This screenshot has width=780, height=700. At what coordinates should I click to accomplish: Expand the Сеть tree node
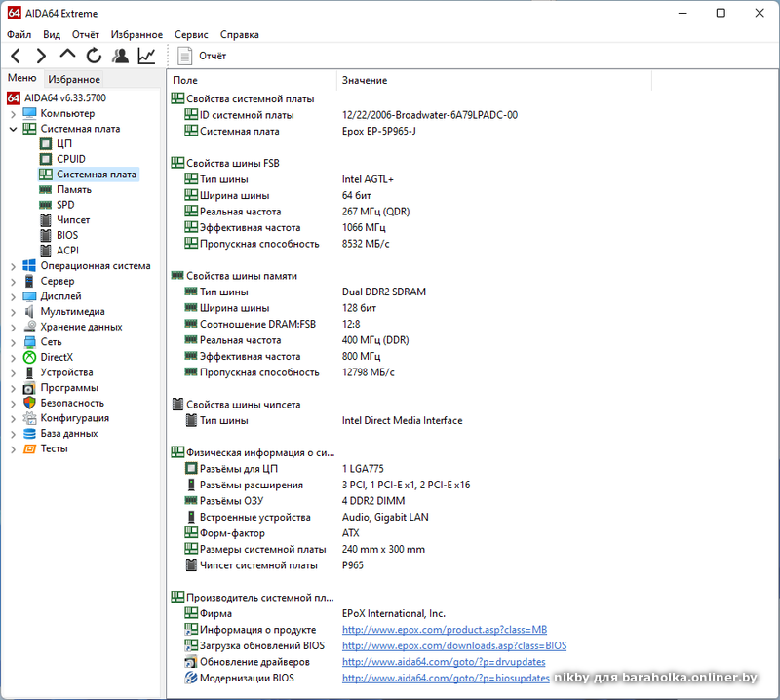point(14,342)
